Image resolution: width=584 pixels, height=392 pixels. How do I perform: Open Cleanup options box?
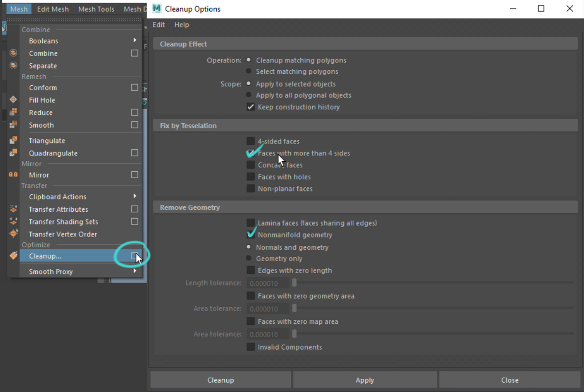134,256
